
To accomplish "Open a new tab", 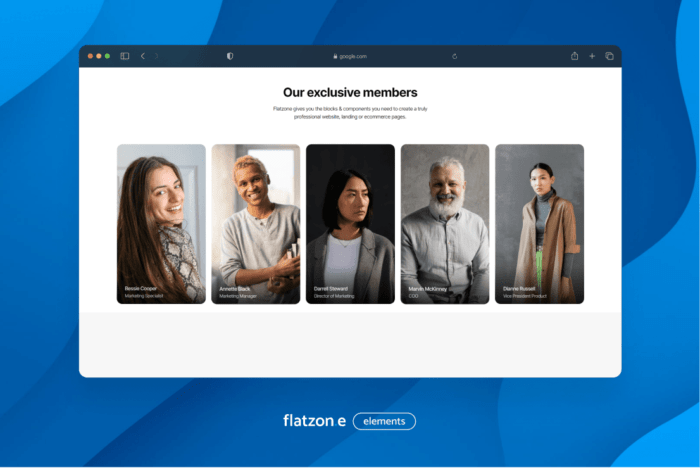I will click(592, 56).
